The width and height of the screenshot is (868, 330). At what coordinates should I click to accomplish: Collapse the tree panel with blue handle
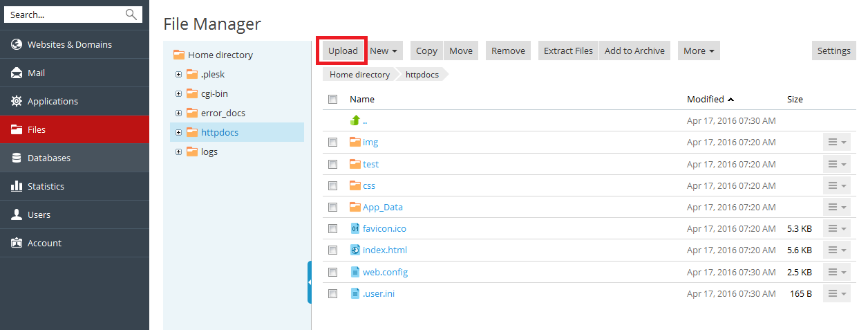[x=310, y=282]
